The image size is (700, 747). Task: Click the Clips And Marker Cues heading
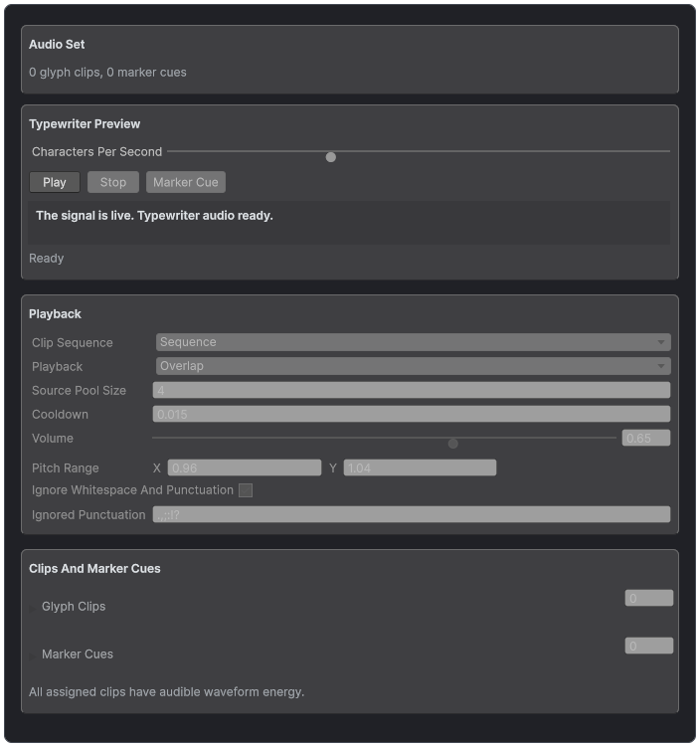pyautogui.click(x=94, y=568)
